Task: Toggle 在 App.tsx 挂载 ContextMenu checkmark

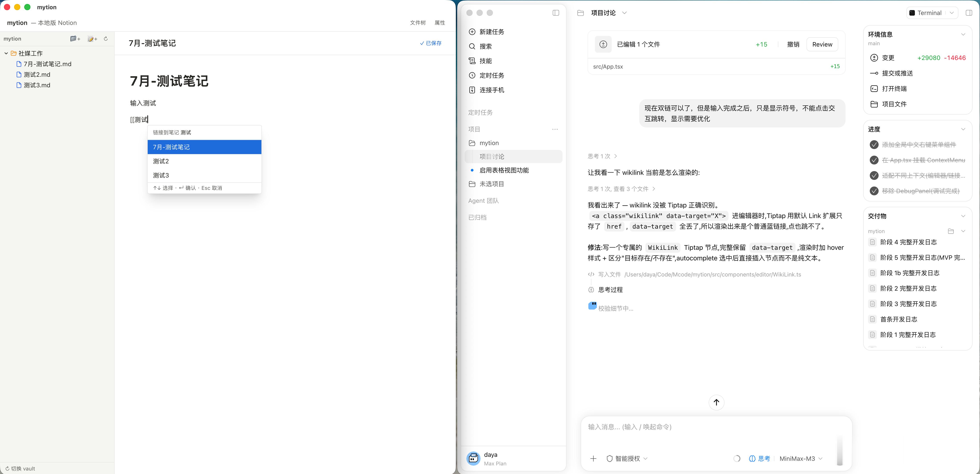Action: coord(874,160)
